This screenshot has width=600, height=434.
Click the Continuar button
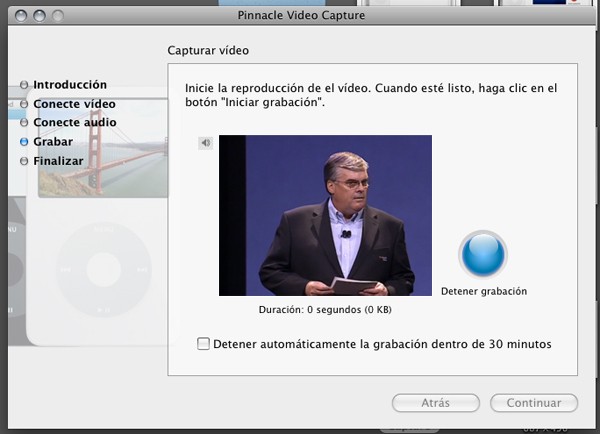534,403
